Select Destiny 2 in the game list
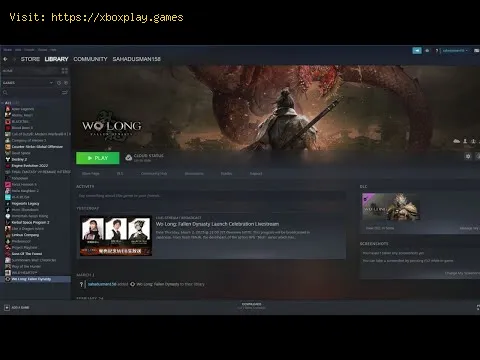 (19, 159)
